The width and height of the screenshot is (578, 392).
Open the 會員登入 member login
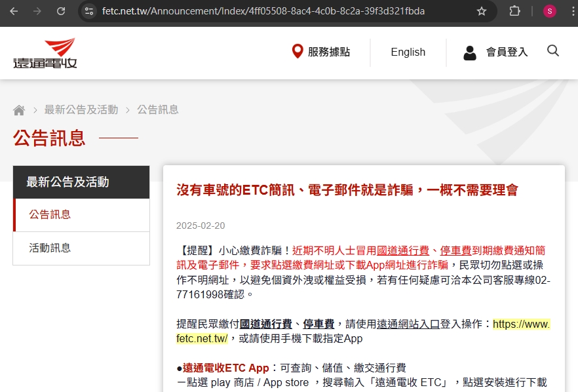(x=507, y=52)
